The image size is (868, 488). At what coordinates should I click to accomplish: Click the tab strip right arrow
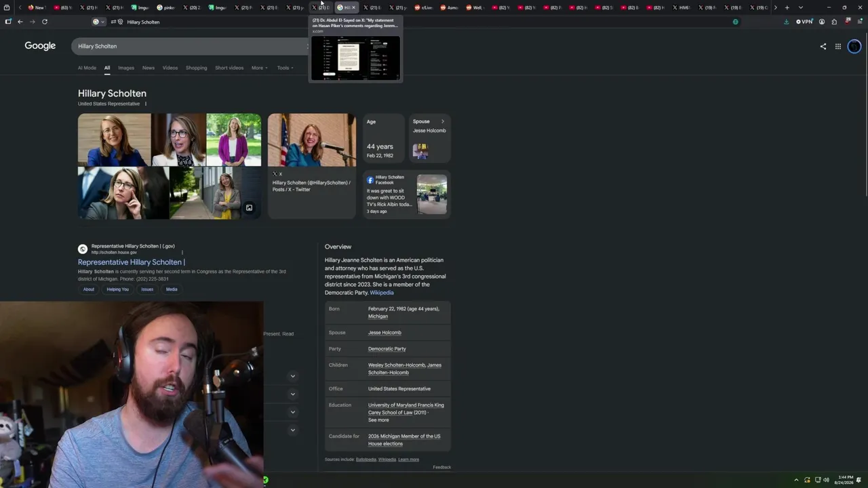click(776, 7)
